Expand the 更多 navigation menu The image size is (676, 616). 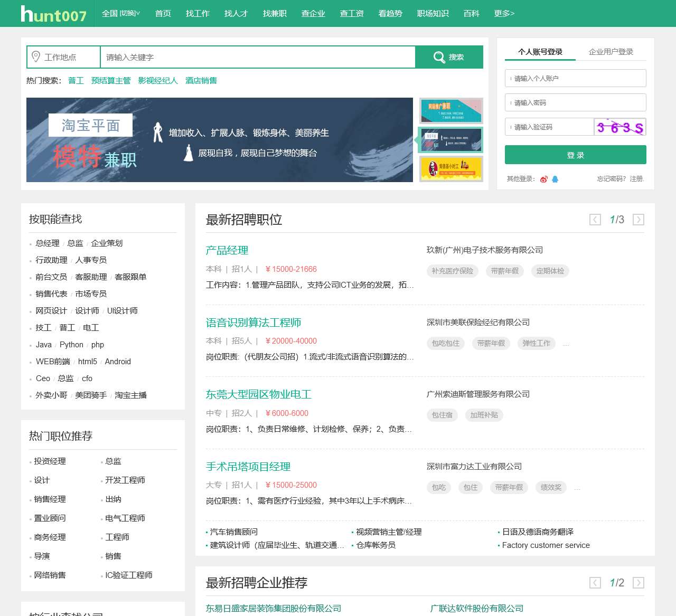(504, 13)
